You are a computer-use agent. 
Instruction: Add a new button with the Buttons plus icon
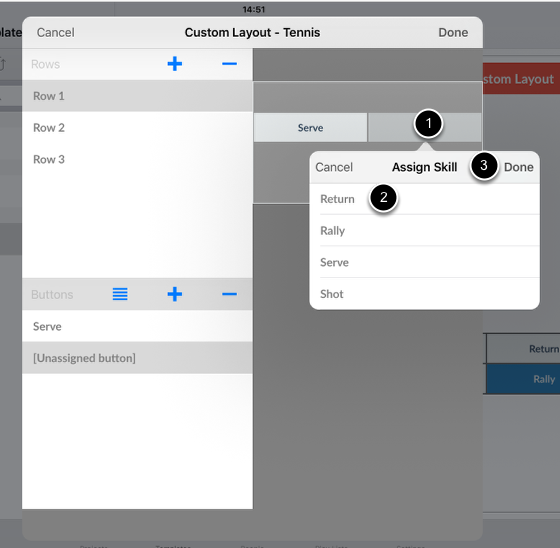tap(175, 294)
